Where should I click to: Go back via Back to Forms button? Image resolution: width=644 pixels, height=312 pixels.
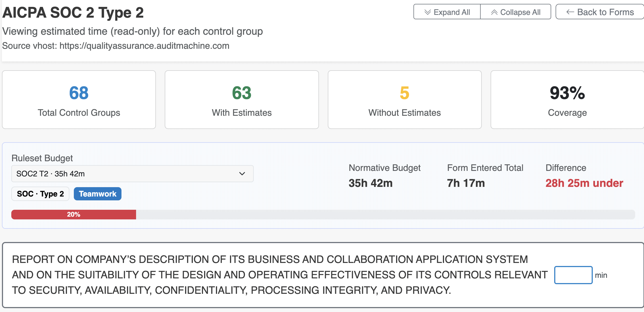[600, 12]
